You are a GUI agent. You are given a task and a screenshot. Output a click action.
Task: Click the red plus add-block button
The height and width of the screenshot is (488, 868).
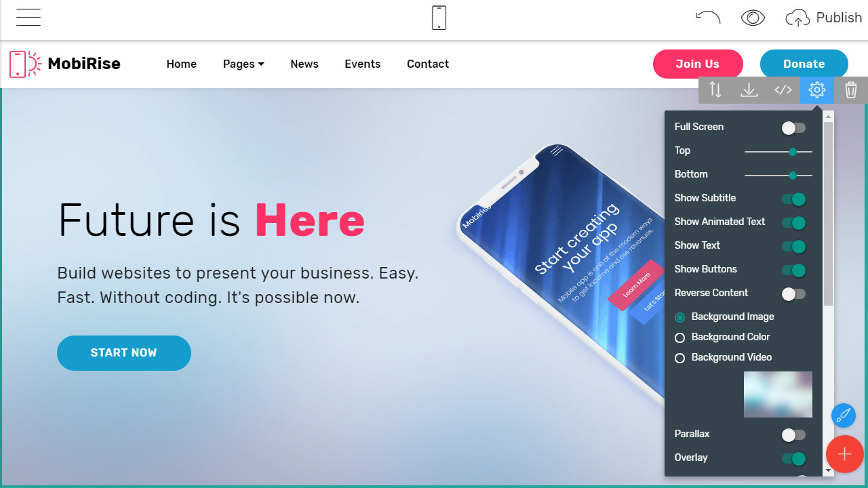(844, 453)
